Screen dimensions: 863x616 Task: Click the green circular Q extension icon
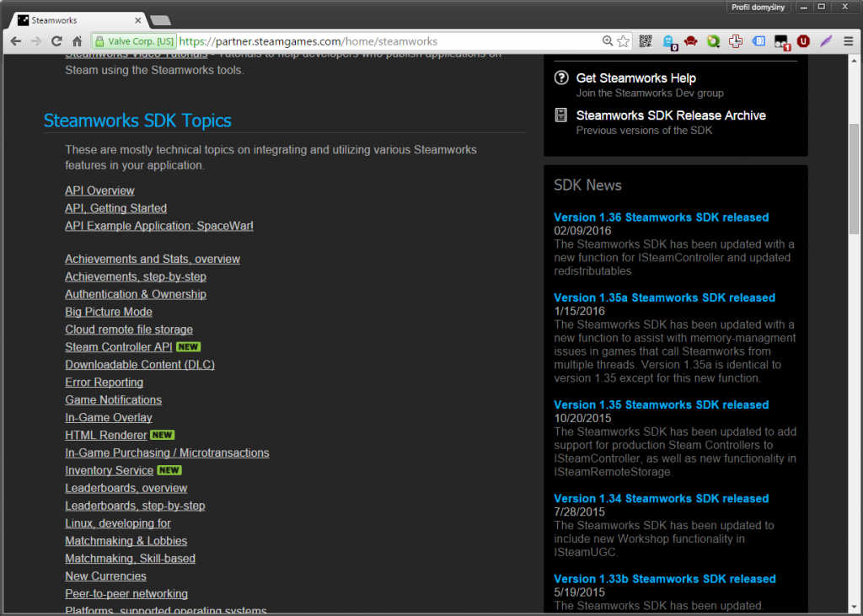[713, 41]
